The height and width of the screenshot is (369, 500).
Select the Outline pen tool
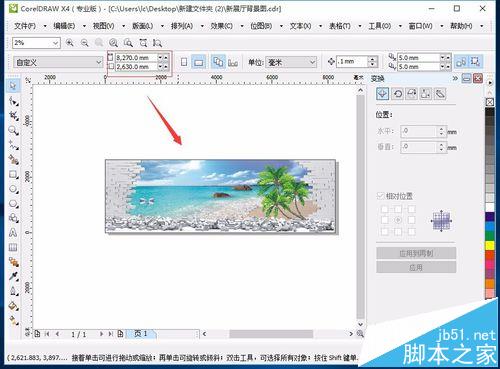[13, 291]
